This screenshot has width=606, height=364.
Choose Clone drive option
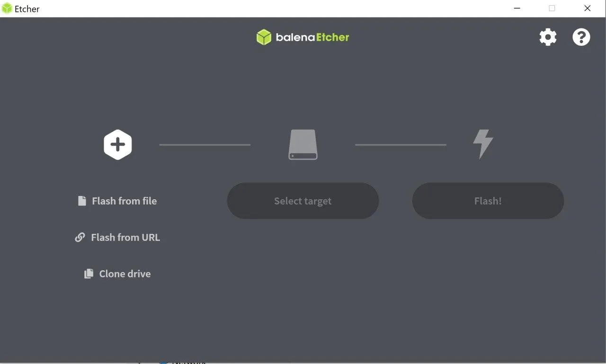(x=117, y=274)
